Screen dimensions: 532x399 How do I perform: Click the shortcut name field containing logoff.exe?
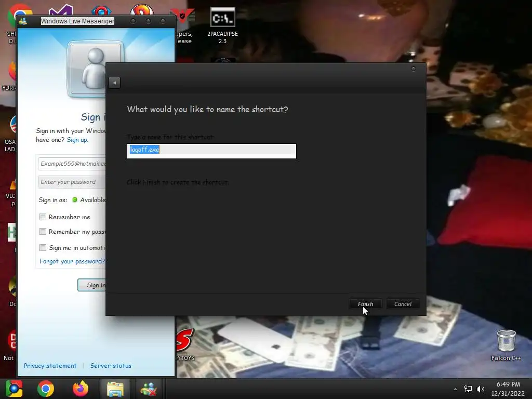[212, 151]
